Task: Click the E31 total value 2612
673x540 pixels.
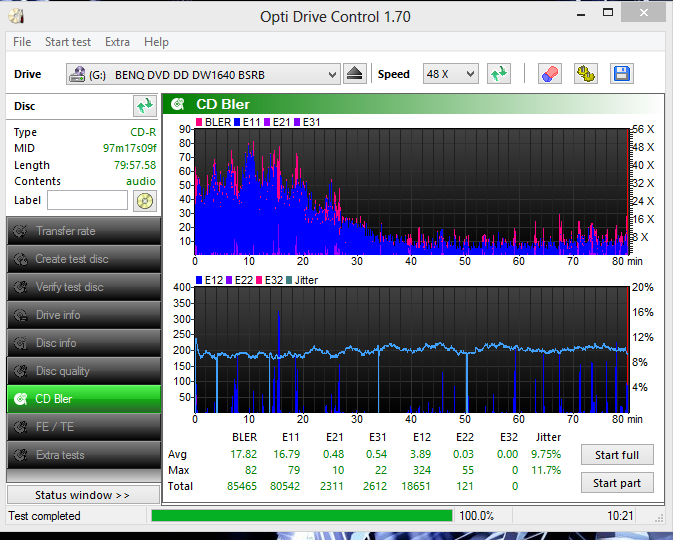Action: point(375,486)
